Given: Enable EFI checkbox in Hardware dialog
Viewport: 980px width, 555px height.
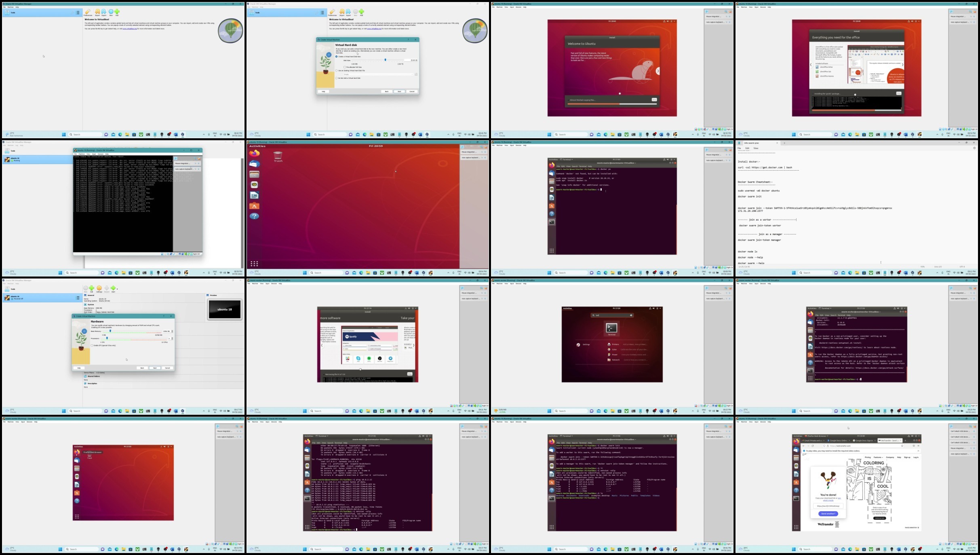Looking at the screenshot, I should pos(92,346).
